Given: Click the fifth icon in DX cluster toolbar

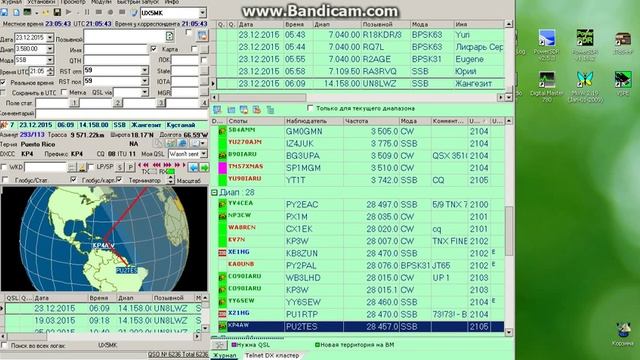Looking at the screenshot, I should [270, 109].
